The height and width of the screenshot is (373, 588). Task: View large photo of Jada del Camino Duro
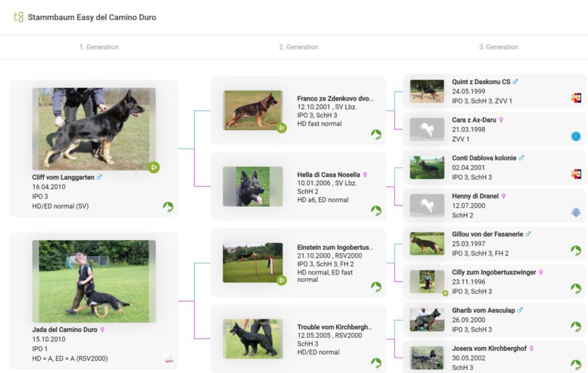tap(94, 281)
